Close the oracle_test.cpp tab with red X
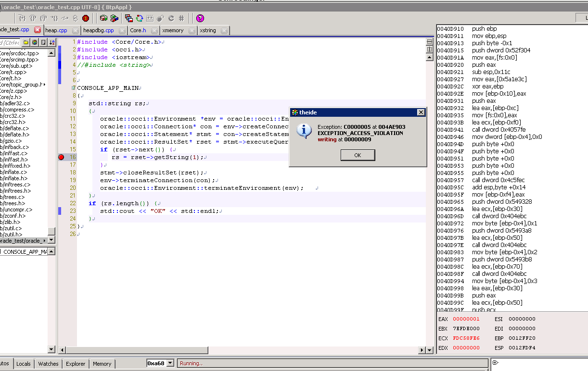588x371 pixels. click(38, 30)
